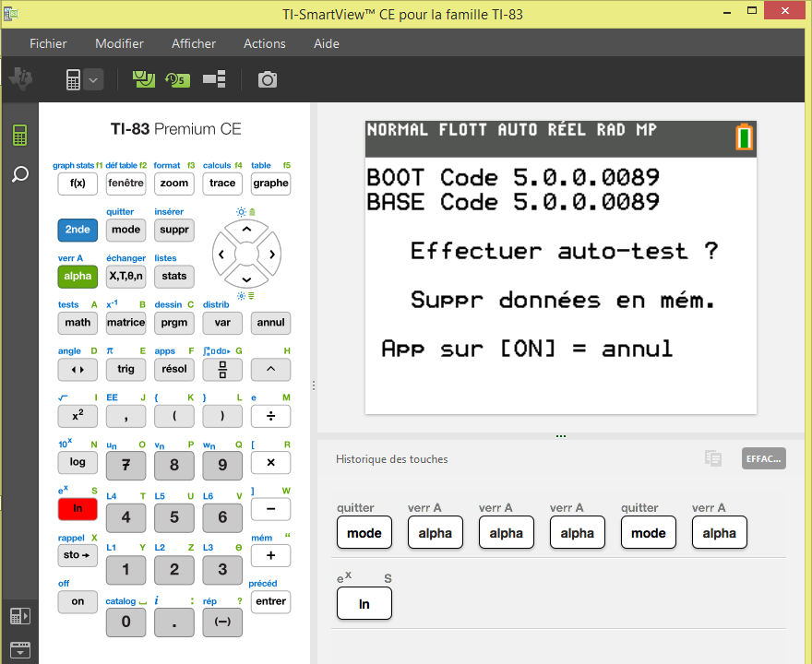Click the X,T,θ,n variable key

[125, 277]
